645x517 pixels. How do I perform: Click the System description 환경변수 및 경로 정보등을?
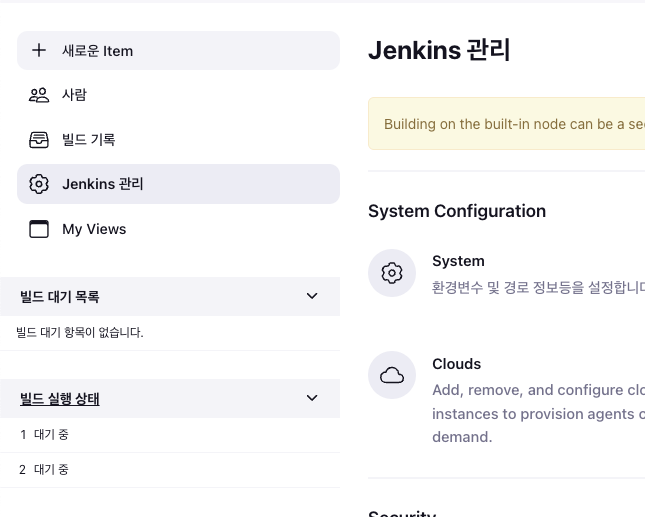pyautogui.click(x=538, y=287)
